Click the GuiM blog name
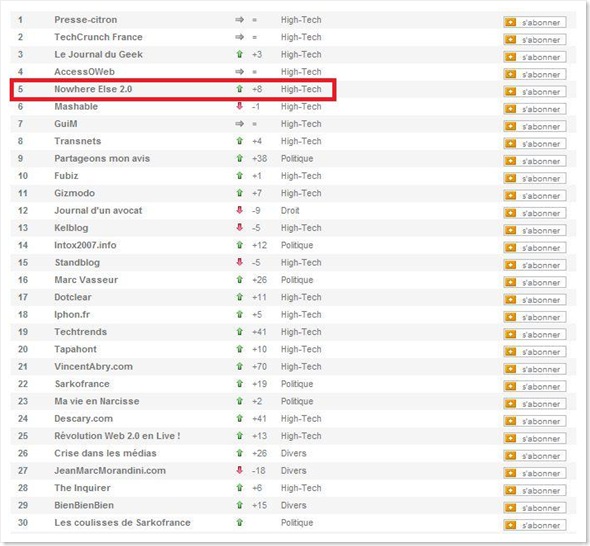Screen dimensions: 590x546 (66, 124)
